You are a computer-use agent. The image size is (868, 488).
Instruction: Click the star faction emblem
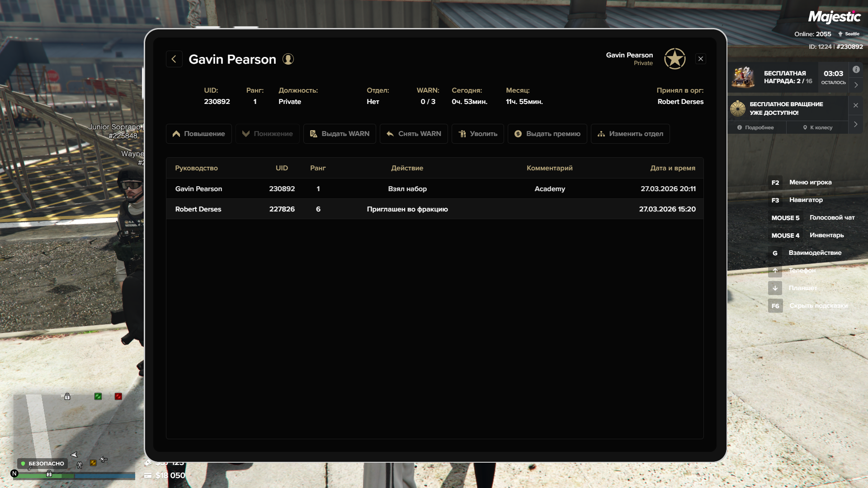click(675, 59)
